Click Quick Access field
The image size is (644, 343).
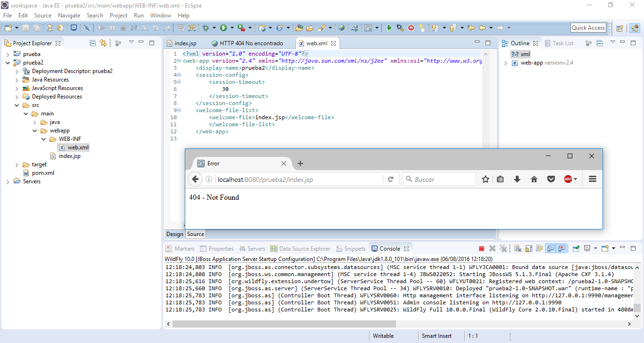coord(588,28)
